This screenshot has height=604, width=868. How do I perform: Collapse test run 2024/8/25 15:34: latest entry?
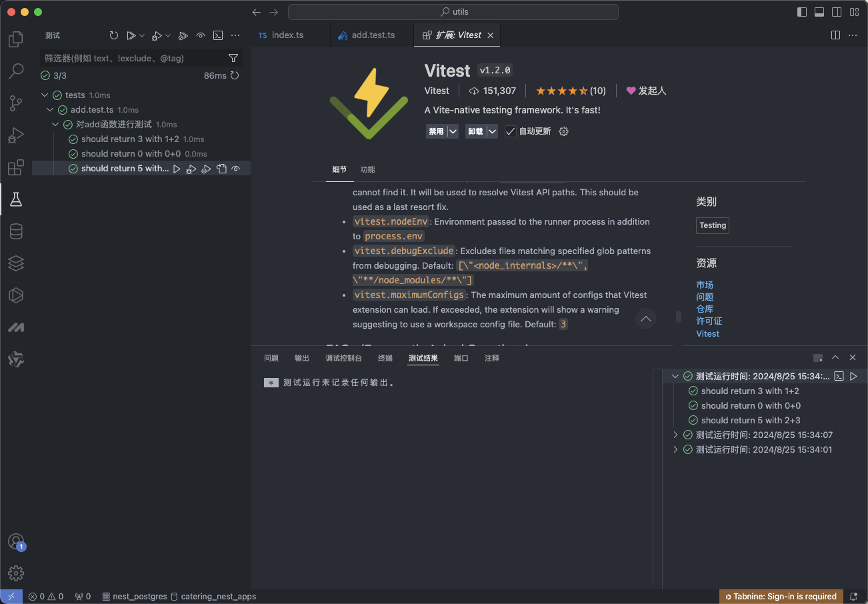[675, 377]
